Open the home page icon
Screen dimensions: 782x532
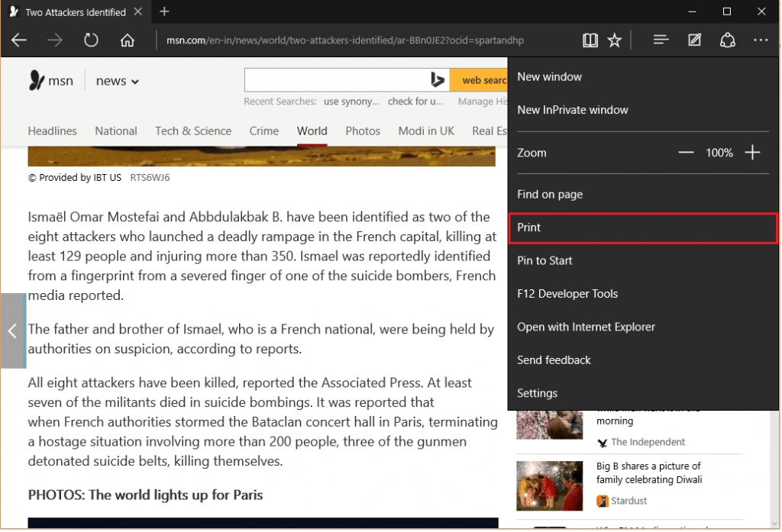point(127,40)
